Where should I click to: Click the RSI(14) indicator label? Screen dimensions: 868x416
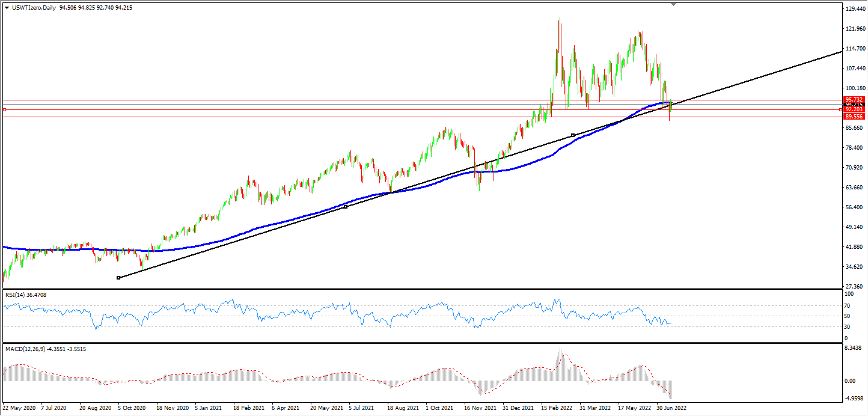[25, 295]
